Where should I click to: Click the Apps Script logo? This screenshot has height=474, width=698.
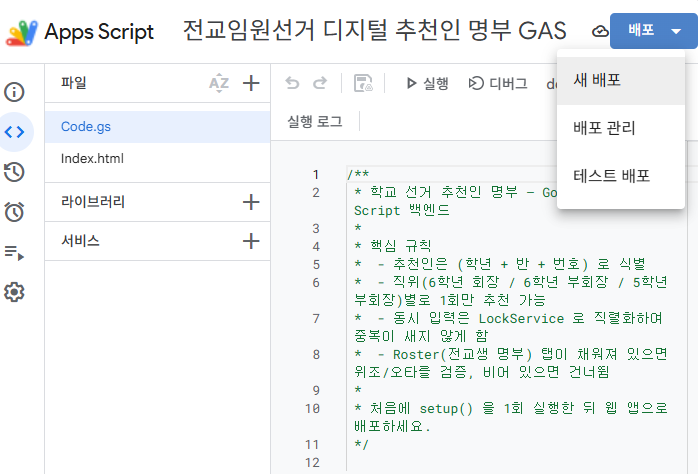point(21,32)
